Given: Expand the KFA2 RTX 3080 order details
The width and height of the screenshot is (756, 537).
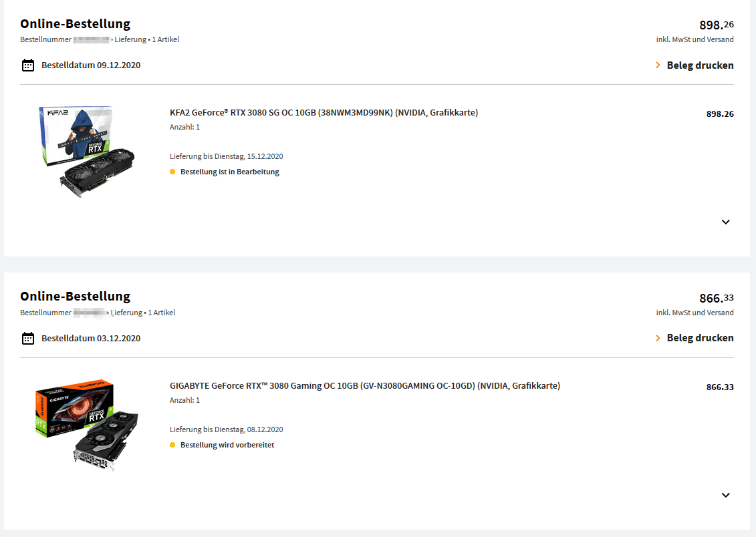Looking at the screenshot, I should click(x=726, y=222).
